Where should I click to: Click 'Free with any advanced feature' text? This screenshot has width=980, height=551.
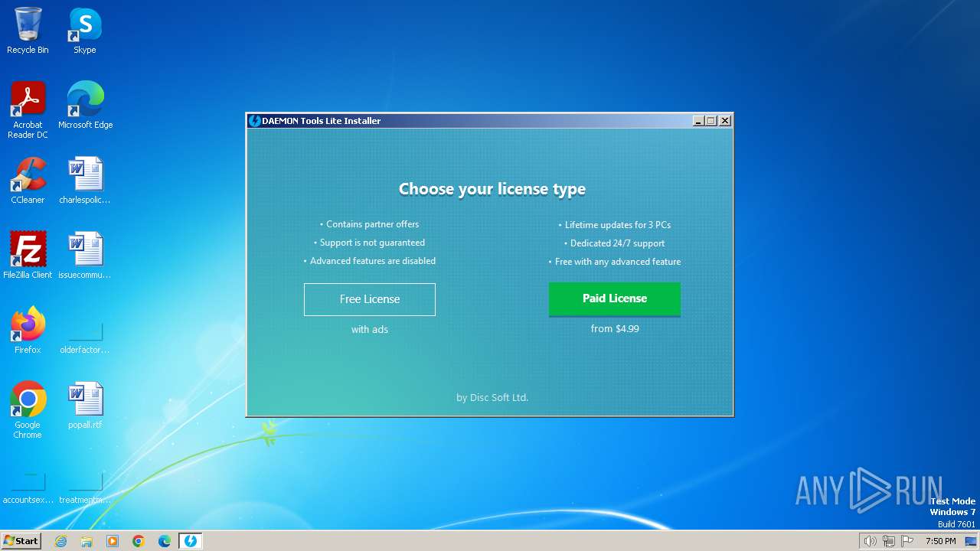click(x=618, y=262)
